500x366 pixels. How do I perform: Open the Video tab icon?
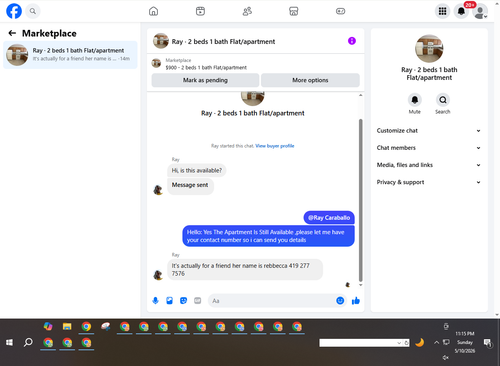point(200,11)
